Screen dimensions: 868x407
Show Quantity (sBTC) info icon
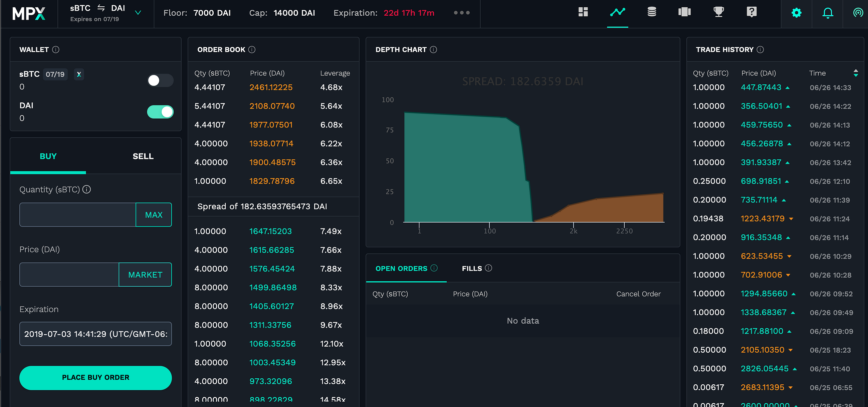[86, 189]
